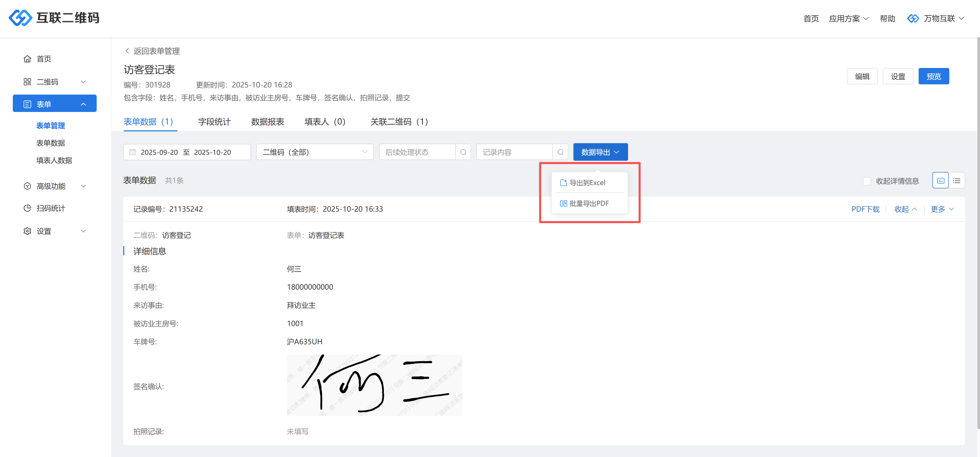Click the signature image thumbnail

(374, 385)
